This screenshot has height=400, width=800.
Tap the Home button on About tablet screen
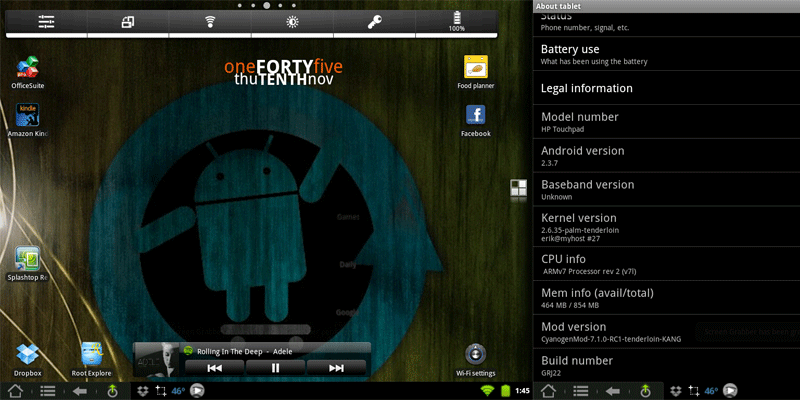548,391
